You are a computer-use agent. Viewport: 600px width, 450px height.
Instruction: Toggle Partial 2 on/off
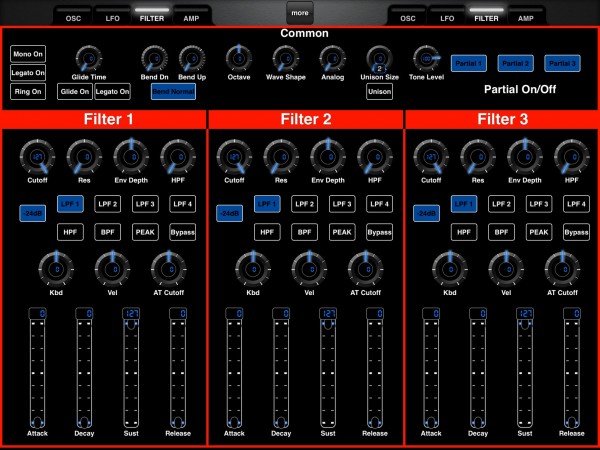[x=515, y=63]
